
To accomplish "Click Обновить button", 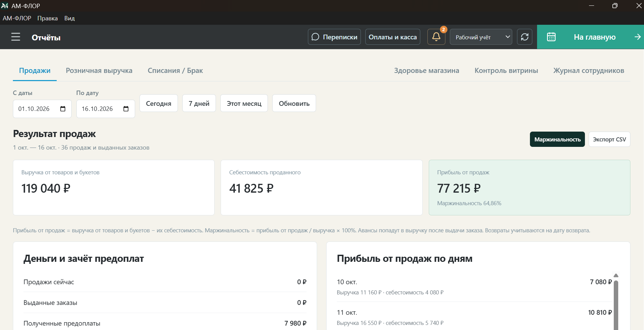I will (x=294, y=103).
